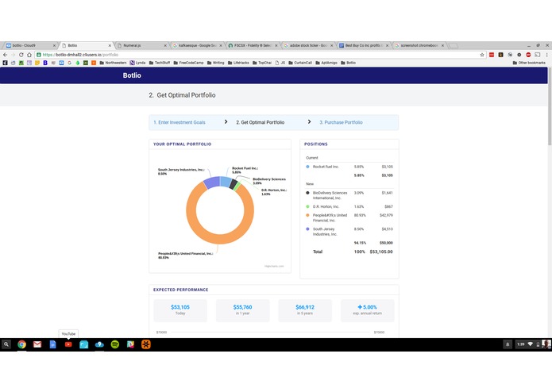
Task: Click the Total $53,105.00 value
Action: point(381,252)
